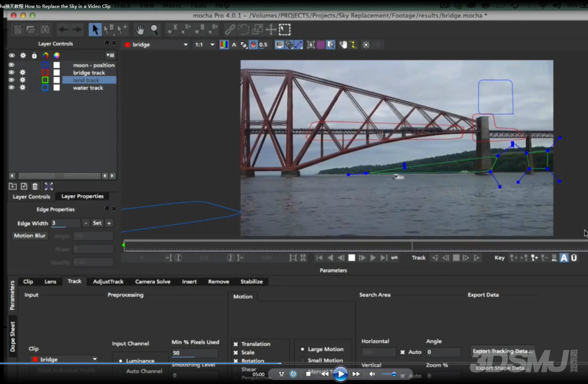Click the Track Forwards button

477,258
